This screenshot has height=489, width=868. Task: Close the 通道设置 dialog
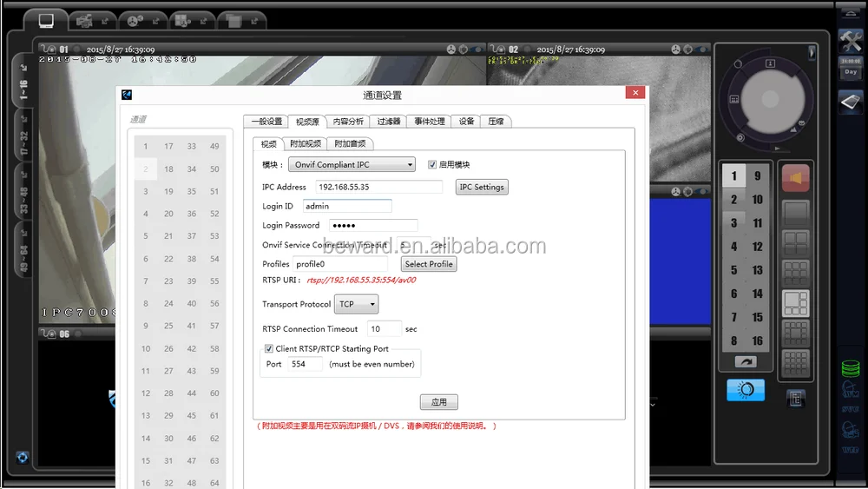tap(635, 92)
